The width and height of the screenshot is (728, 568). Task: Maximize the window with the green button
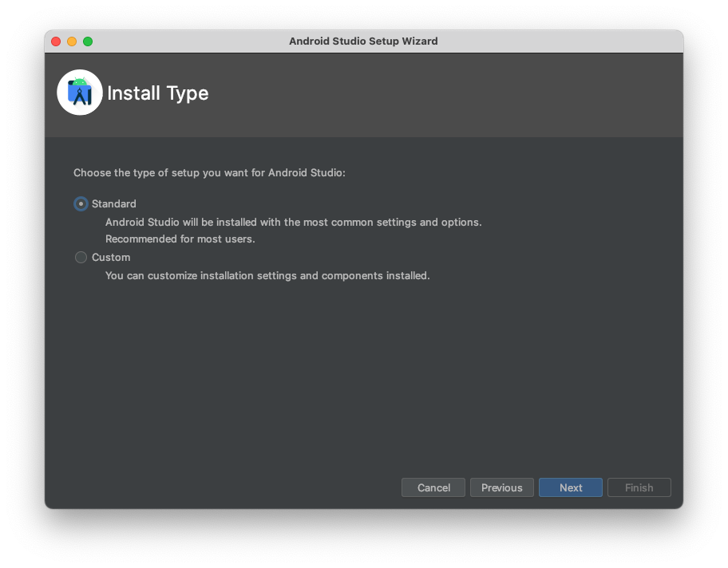point(88,41)
